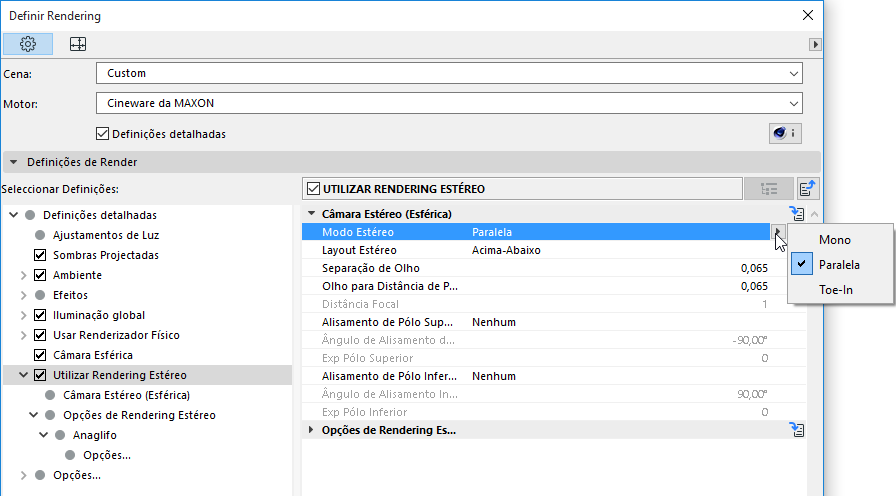Click the export settings icon beside header
The height and width of the screenshot is (496, 896).
point(807,189)
